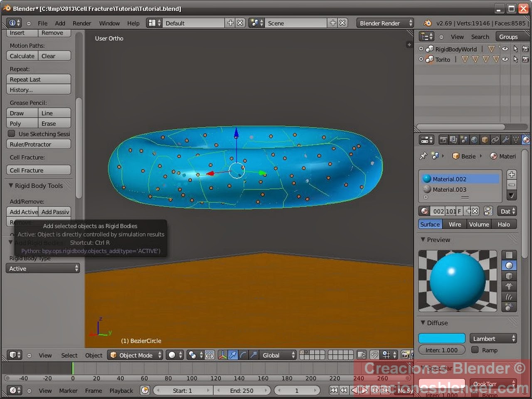
Task: Open Object properties cube icon
Action: (x=484, y=140)
